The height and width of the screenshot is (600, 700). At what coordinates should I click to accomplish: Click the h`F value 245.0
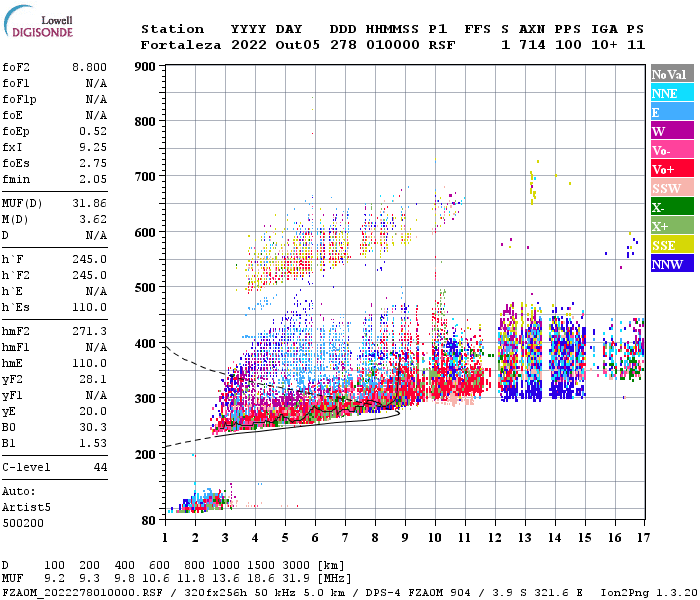tap(89, 259)
